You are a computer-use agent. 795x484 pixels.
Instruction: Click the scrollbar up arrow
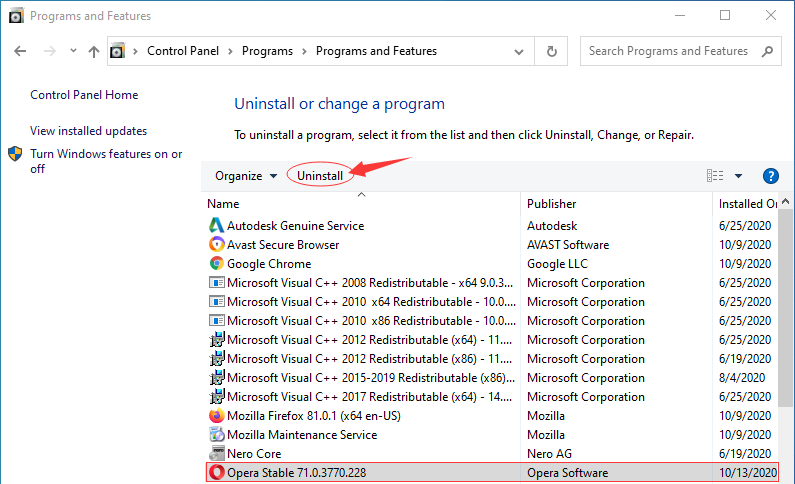pos(785,201)
